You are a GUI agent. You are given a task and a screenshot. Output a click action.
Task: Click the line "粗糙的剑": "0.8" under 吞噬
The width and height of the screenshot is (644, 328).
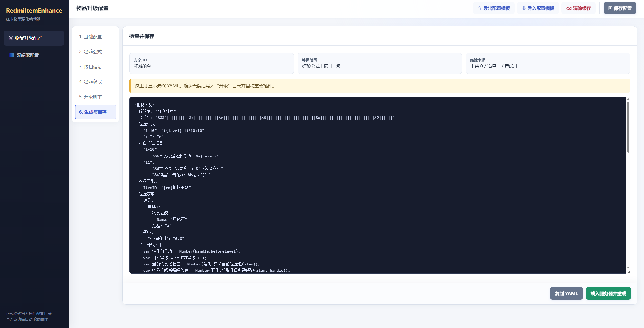tap(166, 239)
